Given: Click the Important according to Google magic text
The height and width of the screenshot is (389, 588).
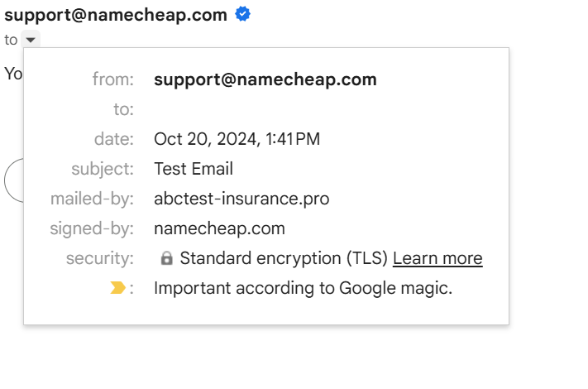Looking at the screenshot, I should (303, 288).
